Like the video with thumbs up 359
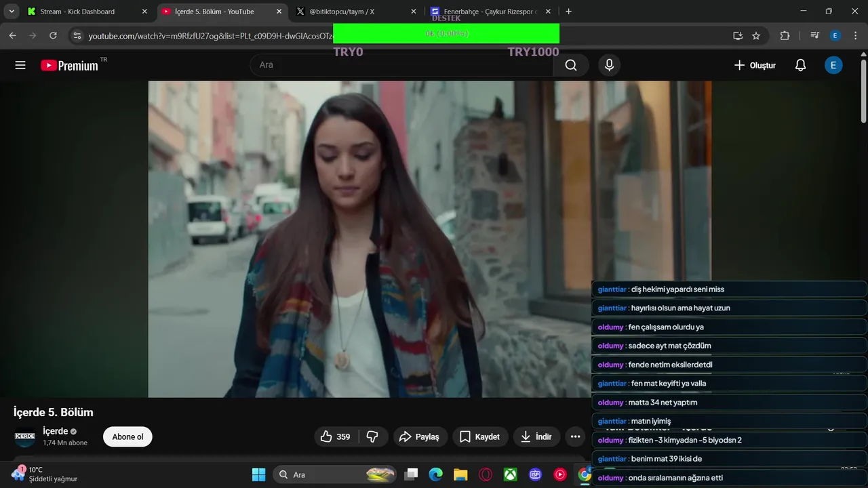 [x=337, y=437]
